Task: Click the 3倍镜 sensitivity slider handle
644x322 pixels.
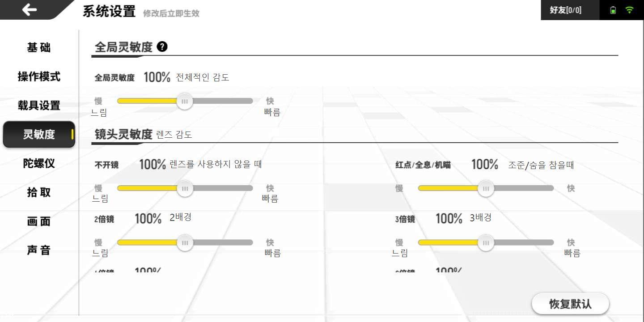Action: [x=485, y=243]
